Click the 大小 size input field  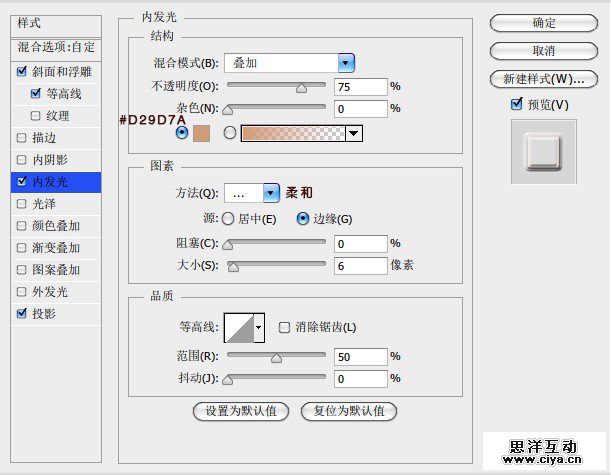pyautogui.click(x=360, y=266)
